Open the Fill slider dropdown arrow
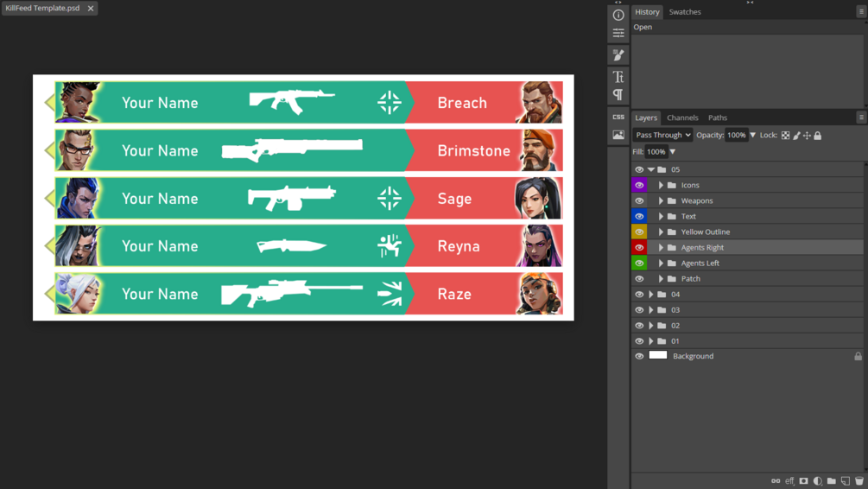This screenshot has height=489, width=868. 673,152
